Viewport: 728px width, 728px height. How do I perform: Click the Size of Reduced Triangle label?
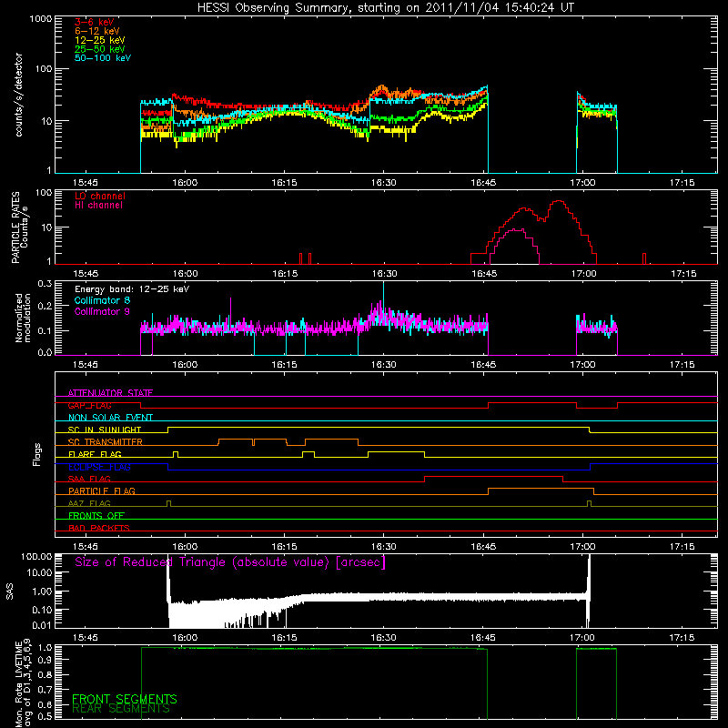coord(230,562)
